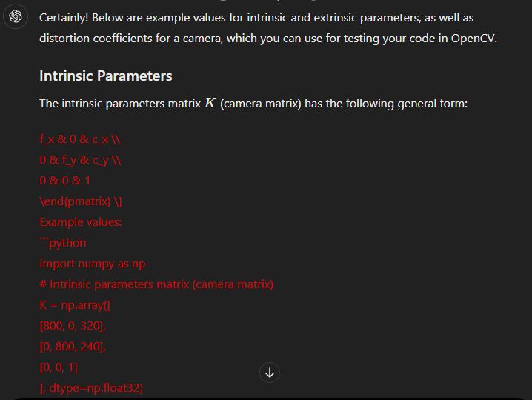Viewport: 532px width, 400px height.
Task: Click the 'Intrinsic Parameters' heading
Action: (105, 76)
